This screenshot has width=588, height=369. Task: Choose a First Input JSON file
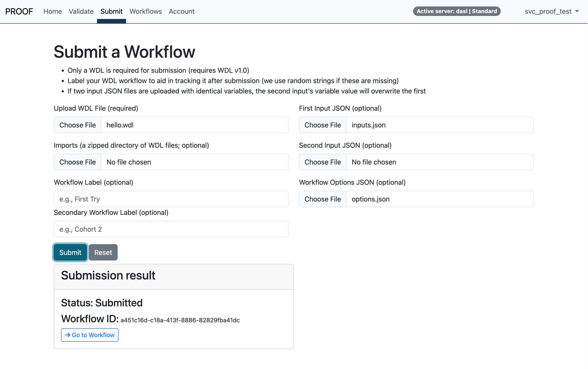click(x=323, y=125)
